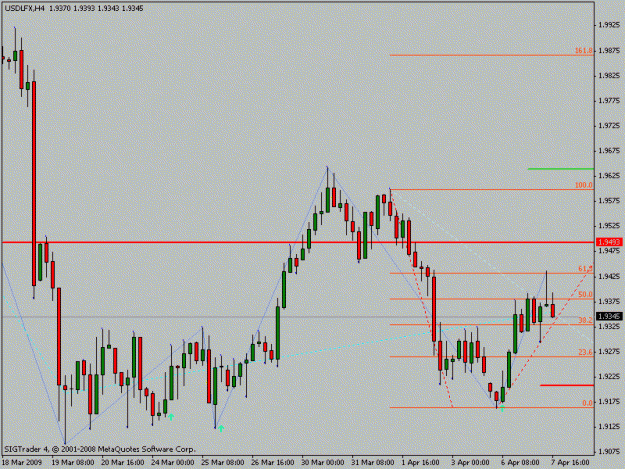Click the 50.0 Fibonacci level label
Screen dimensions: 625x469
(x=586, y=294)
